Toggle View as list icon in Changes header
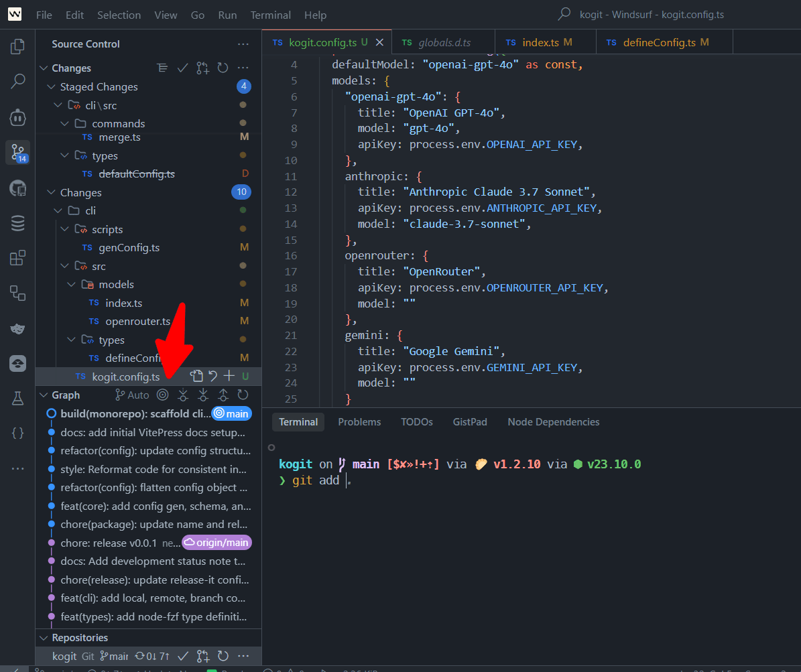The width and height of the screenshot is (801, 672). coord(162,68)
